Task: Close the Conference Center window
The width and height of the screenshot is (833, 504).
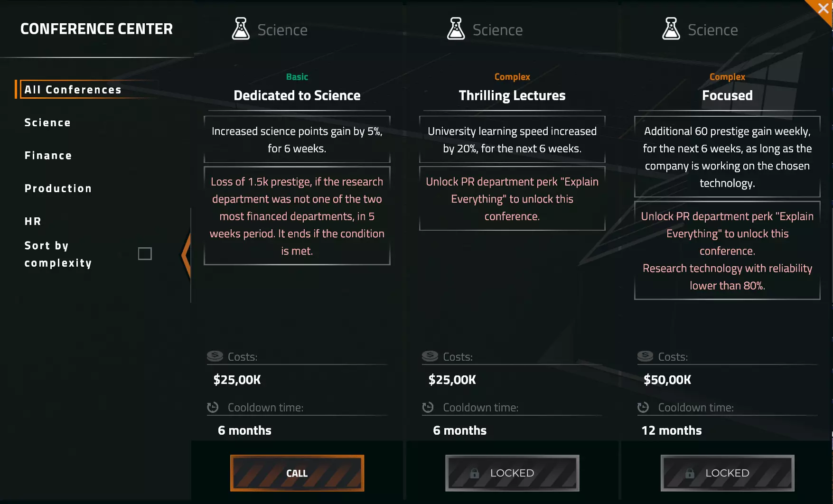Action: 823,9
